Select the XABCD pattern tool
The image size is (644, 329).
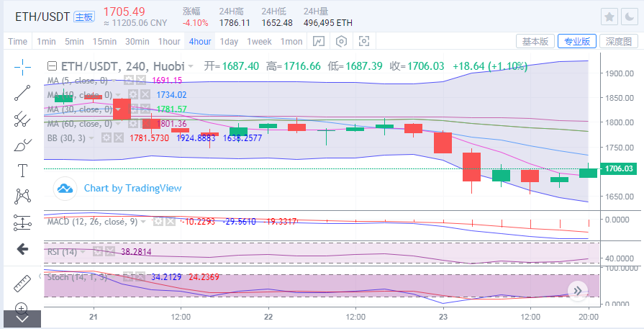pyautogui.click(x=22, y=197)
